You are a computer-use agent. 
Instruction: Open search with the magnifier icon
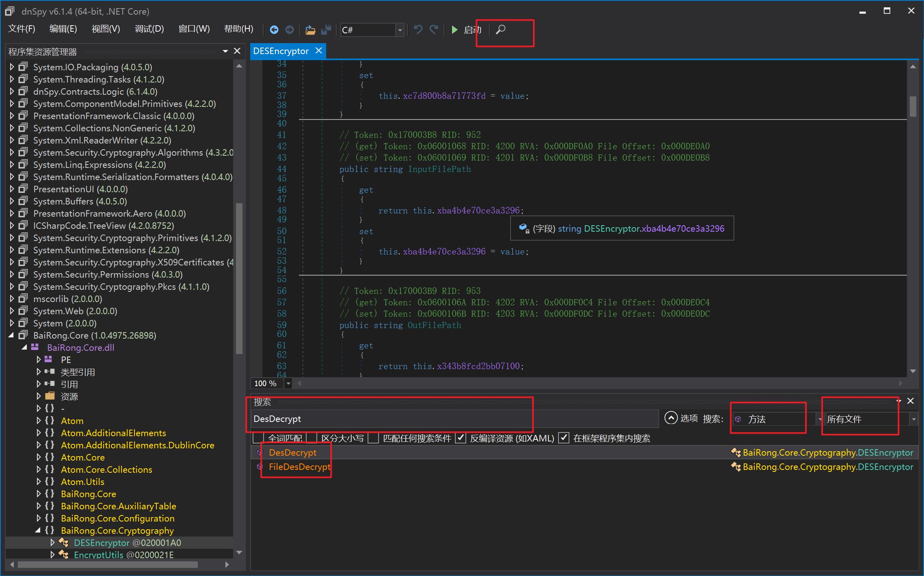tap(501, 30)
